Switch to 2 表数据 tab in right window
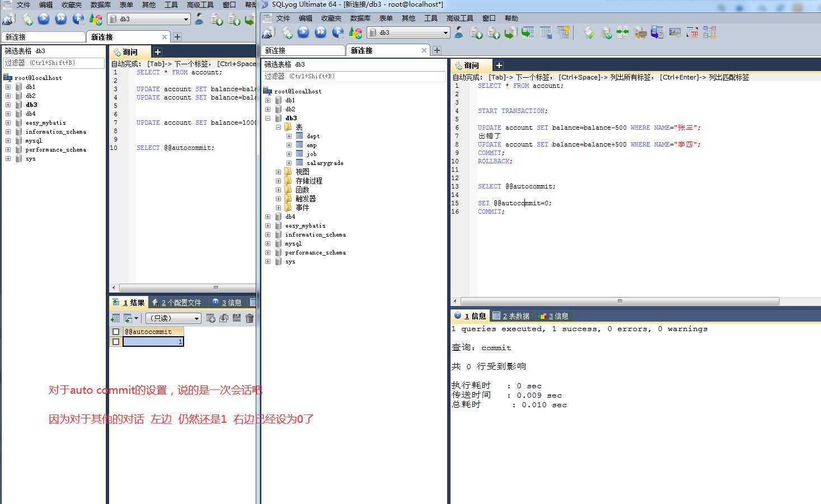The image size is (821, 504). tap(511, 316)
